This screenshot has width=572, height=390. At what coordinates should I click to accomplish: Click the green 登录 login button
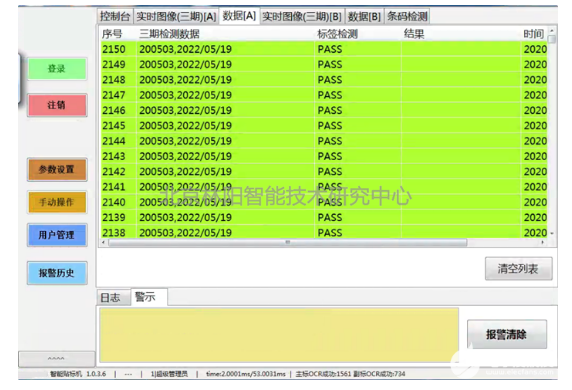57,69
